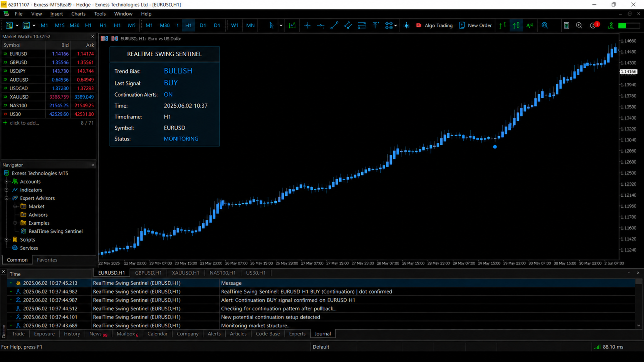Open the document list toolbar icon
Viewport: 644px width, 362px height.
(x=566, y=25)
